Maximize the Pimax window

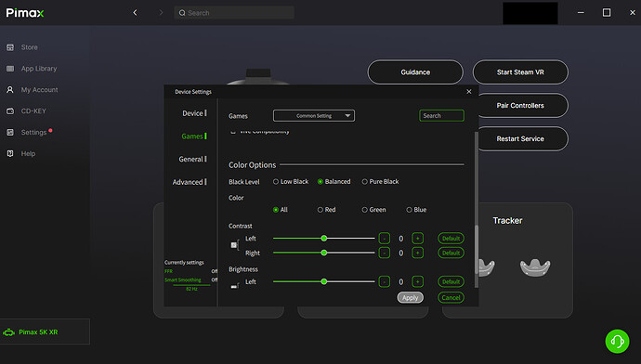(x=607, y=13)
